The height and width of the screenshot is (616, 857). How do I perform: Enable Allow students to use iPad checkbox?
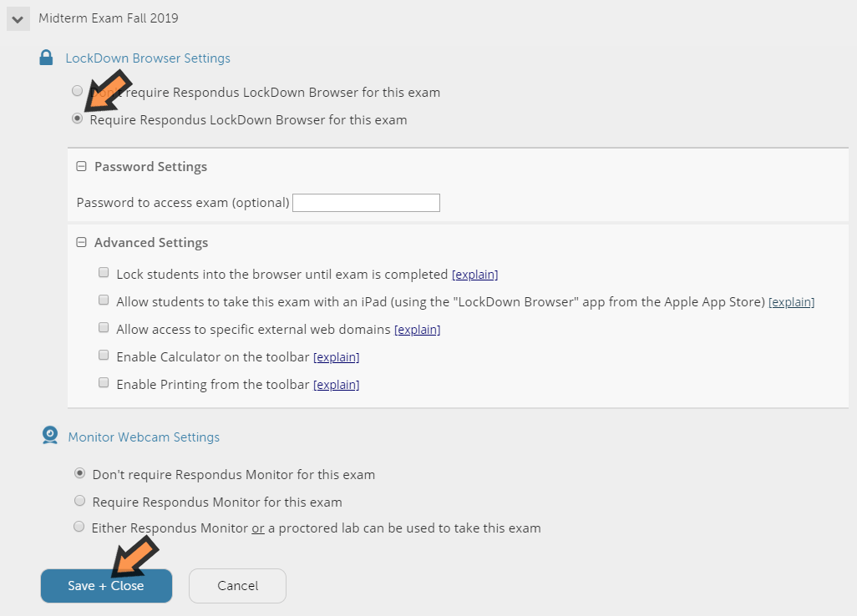tap(104, 300)
